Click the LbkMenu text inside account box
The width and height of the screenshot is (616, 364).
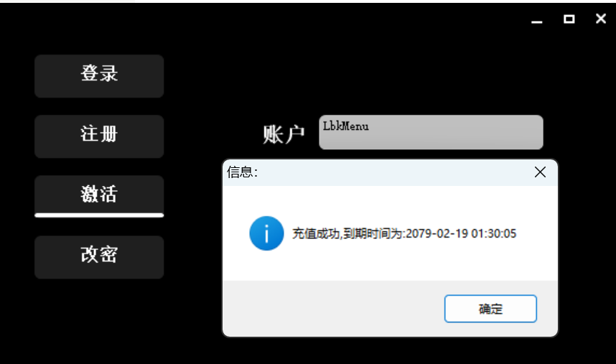tap(346, 126)
